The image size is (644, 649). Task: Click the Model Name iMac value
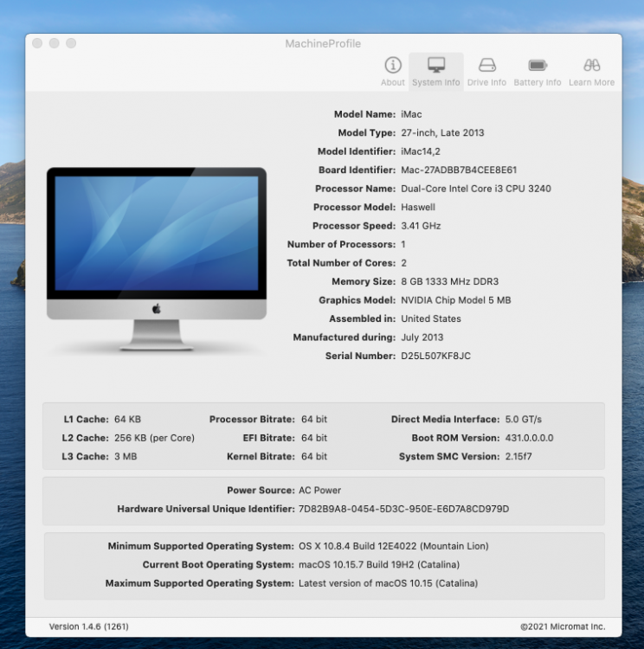411,114
